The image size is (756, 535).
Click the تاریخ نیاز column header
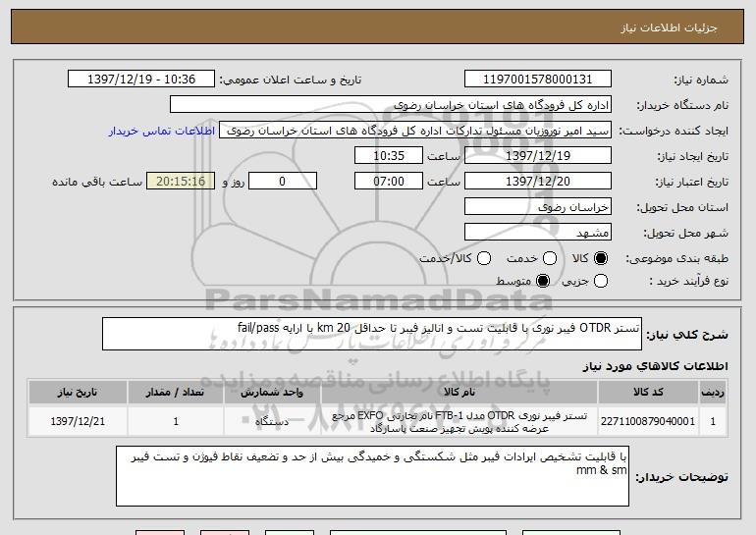coord(78,393)
